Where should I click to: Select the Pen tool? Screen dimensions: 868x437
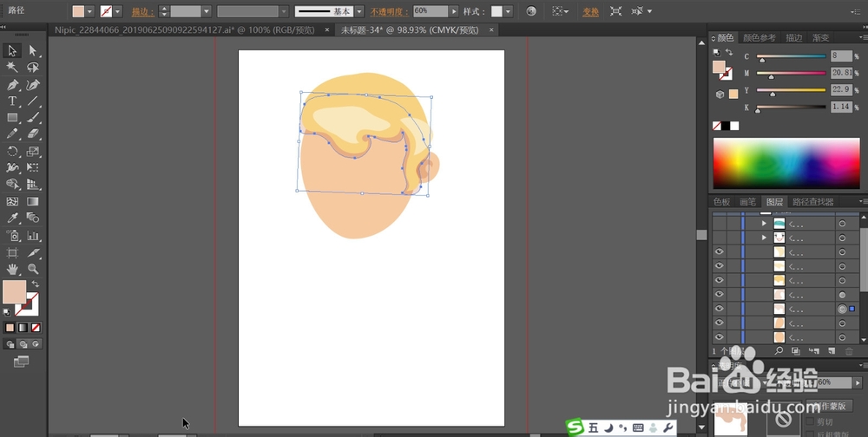pyautogui.click(x=12, y=85)
